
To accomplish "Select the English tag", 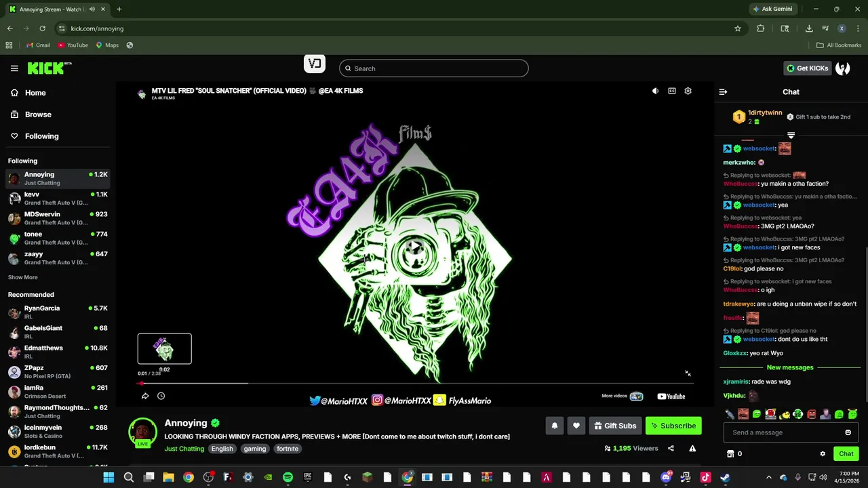I will click(222, 449).
